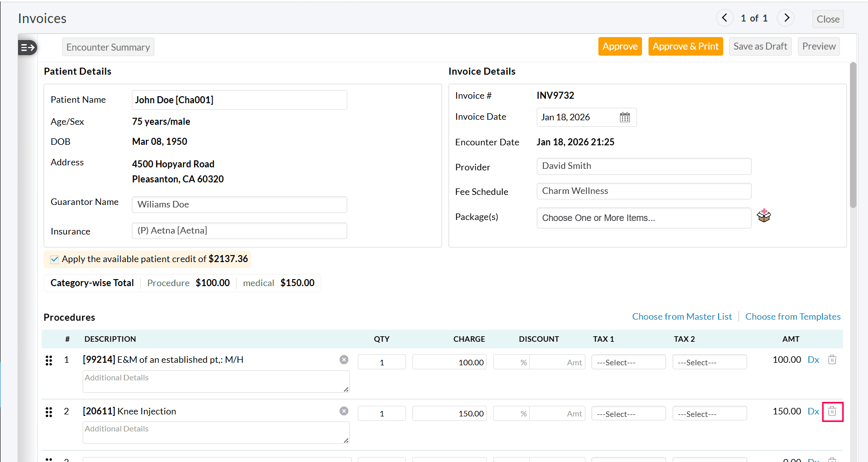Screen dimensions: 868x462
Task: Click the Guarantor Name field showing Wiliams Doe
Action: (x=239, y=204)
